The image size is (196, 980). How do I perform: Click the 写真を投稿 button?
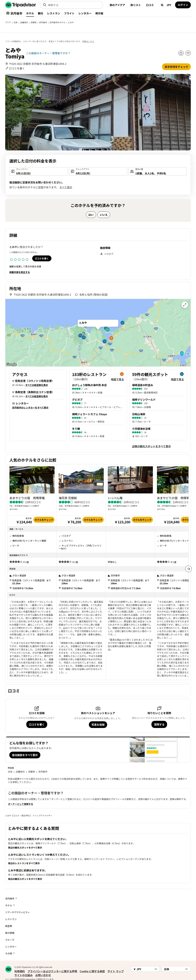(98, 724)
